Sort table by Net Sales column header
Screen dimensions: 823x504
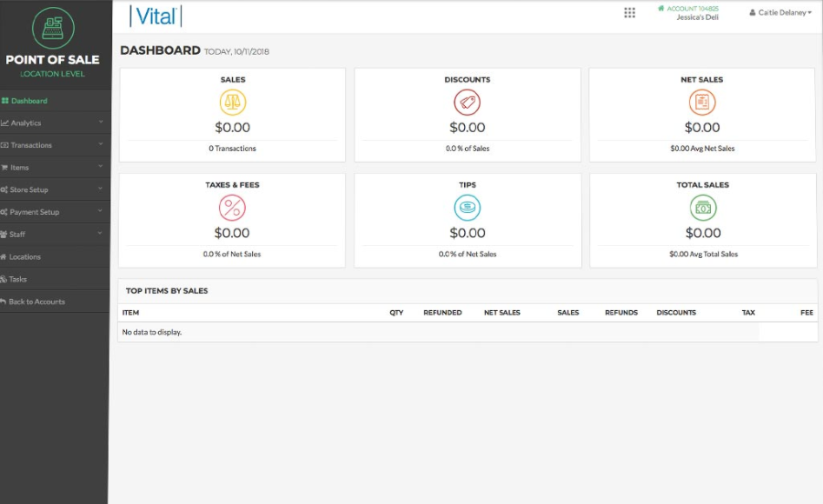click(501, 313)
